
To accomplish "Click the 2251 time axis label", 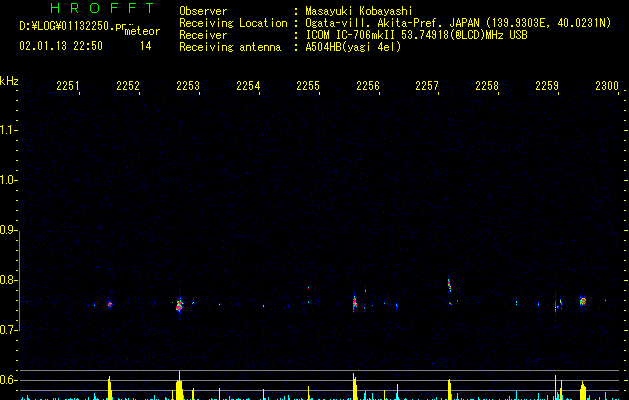I will (x=68, y=85).
